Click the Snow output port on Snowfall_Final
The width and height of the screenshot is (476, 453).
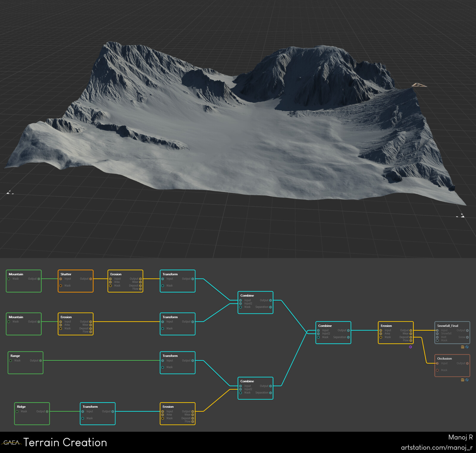click(467, 337)
